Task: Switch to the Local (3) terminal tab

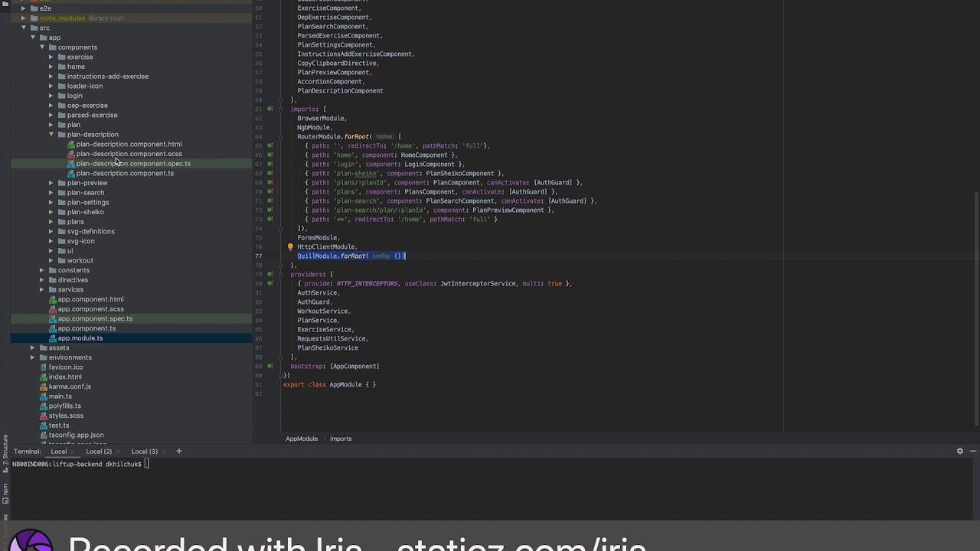Action: point(144,452)
